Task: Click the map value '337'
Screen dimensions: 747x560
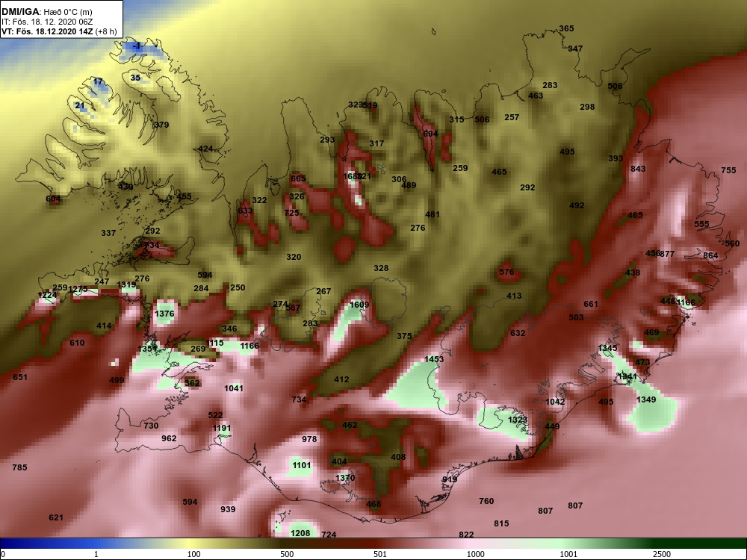Action: tap(108, 233)
